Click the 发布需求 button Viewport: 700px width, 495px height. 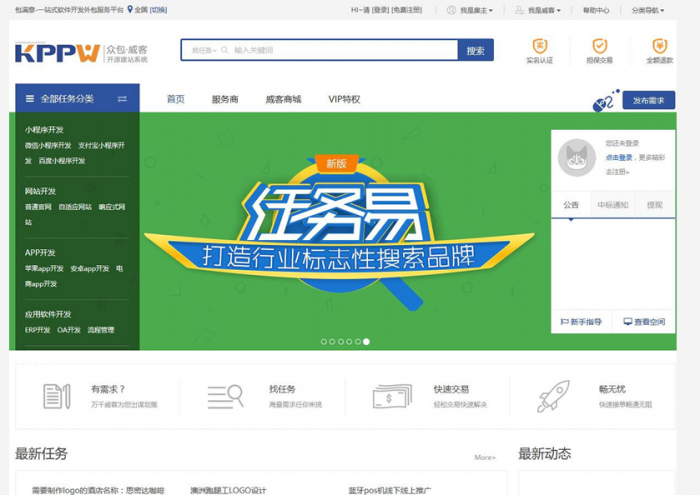pyautogui.click(x=648, y=101)
